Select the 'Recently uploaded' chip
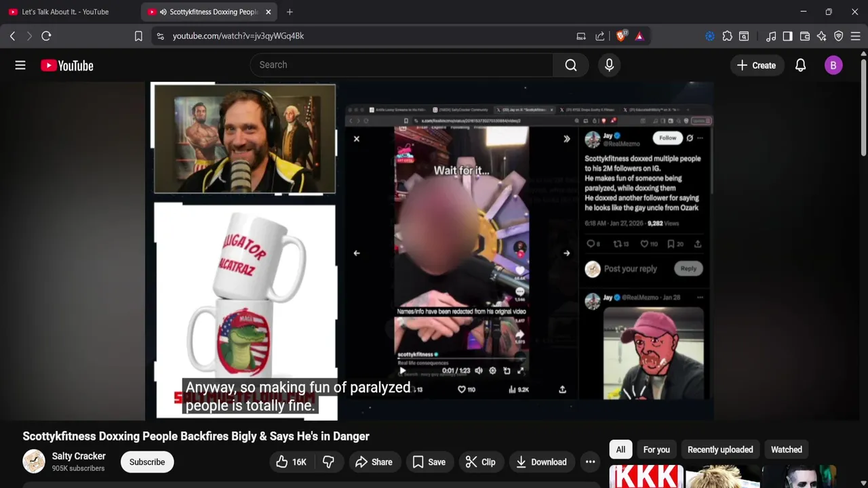The width and height of the screenshot is (868, 488). pyautogui.click(x=720, y=449)
